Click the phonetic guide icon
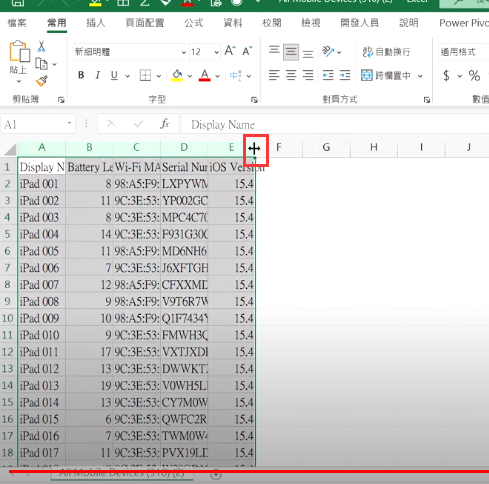The width and height of the screenshot is (489, 484). 236,76
